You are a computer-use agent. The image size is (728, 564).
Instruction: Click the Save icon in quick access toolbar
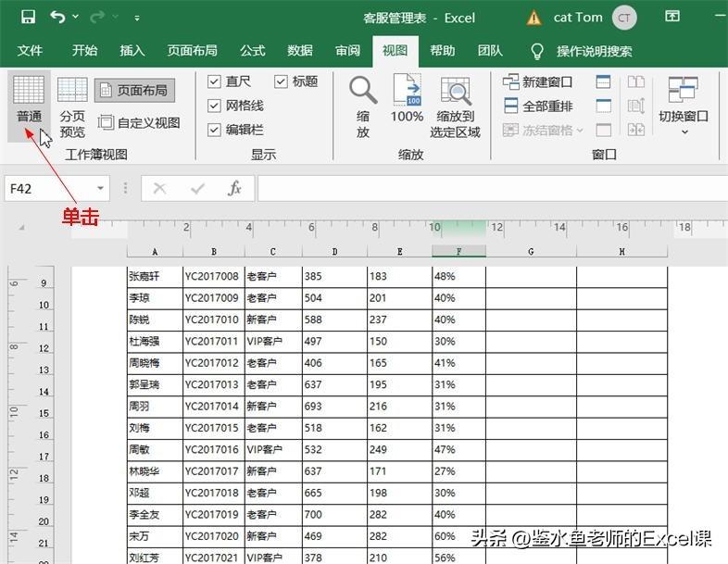click(x=29, y=18)
